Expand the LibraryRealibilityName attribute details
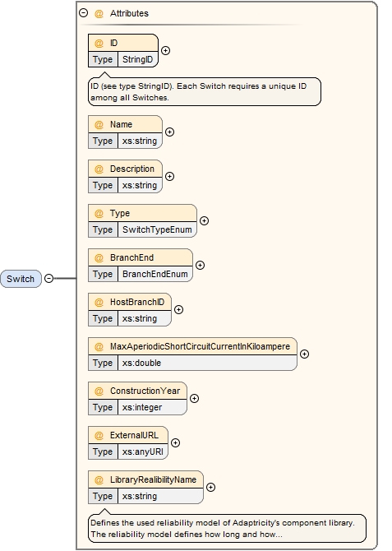 210,488
